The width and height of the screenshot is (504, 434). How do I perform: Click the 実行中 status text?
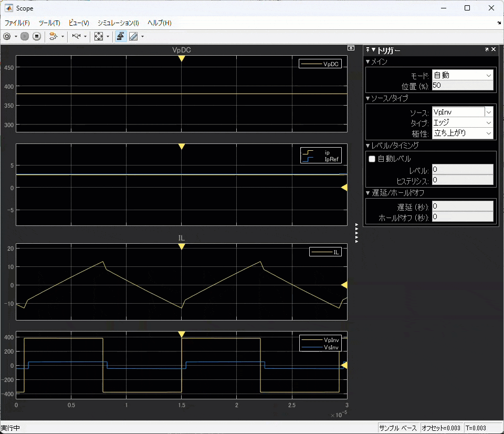(x=10, y=428)
